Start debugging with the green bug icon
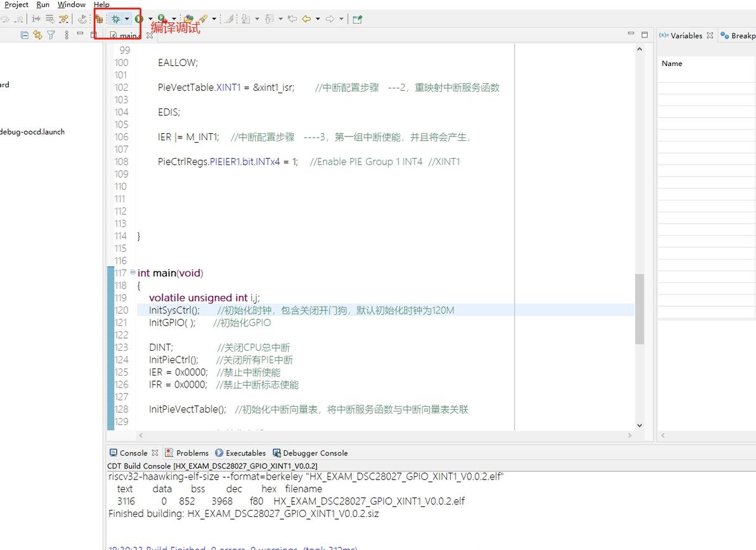756x550 pixels. pyautogui.click(x=115, y=19)
